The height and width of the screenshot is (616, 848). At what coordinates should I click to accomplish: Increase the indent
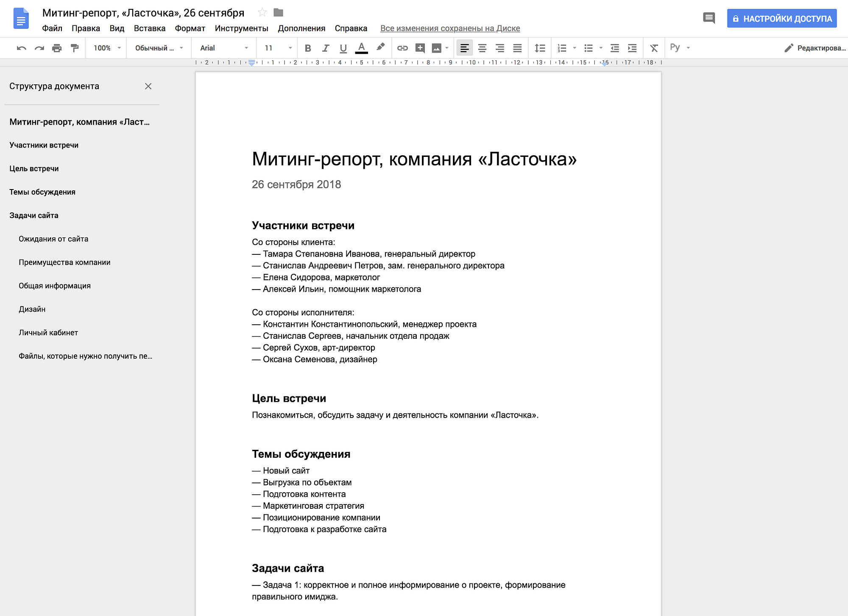click(x=632, y=48)
